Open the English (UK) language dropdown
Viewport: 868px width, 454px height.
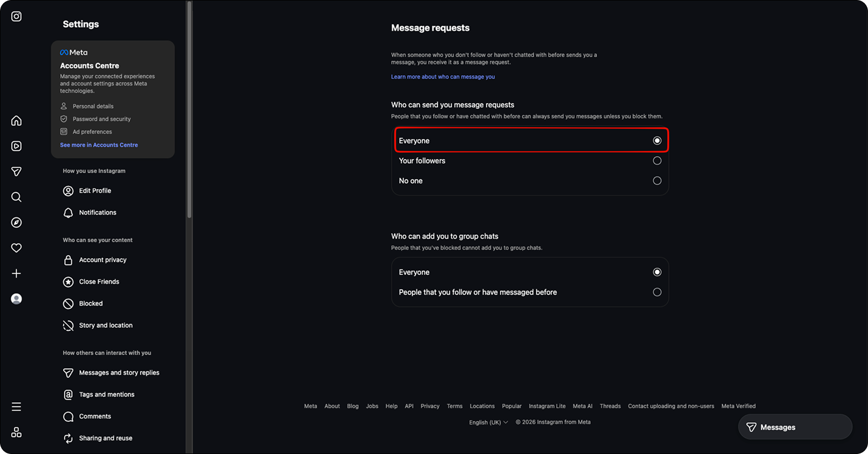point(488,422)
